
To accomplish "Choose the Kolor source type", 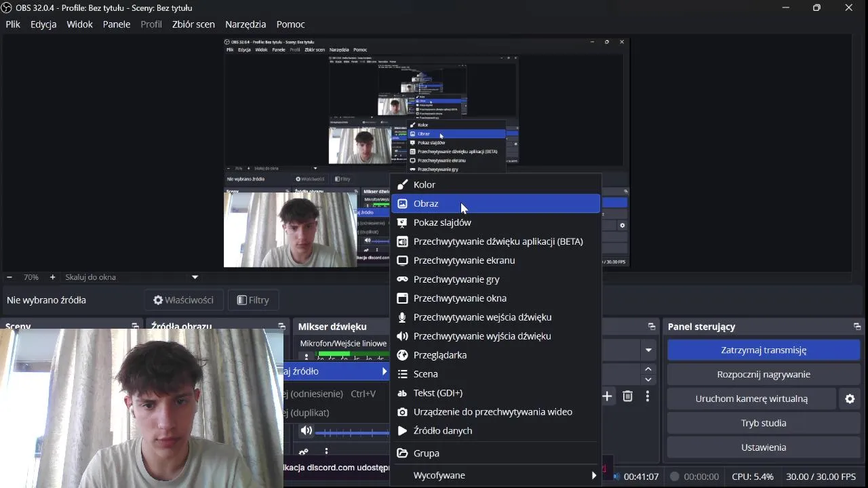I will (x=496, y=184).
